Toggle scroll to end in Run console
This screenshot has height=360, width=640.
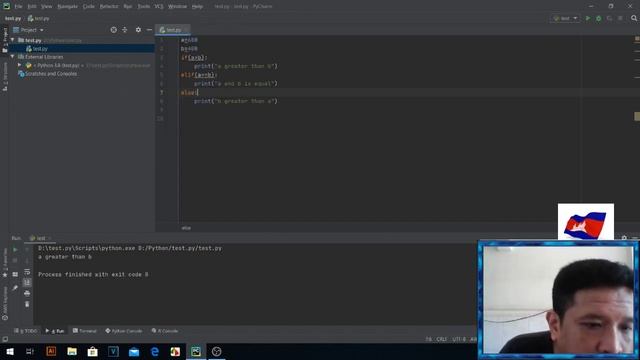tap(27, 282)
